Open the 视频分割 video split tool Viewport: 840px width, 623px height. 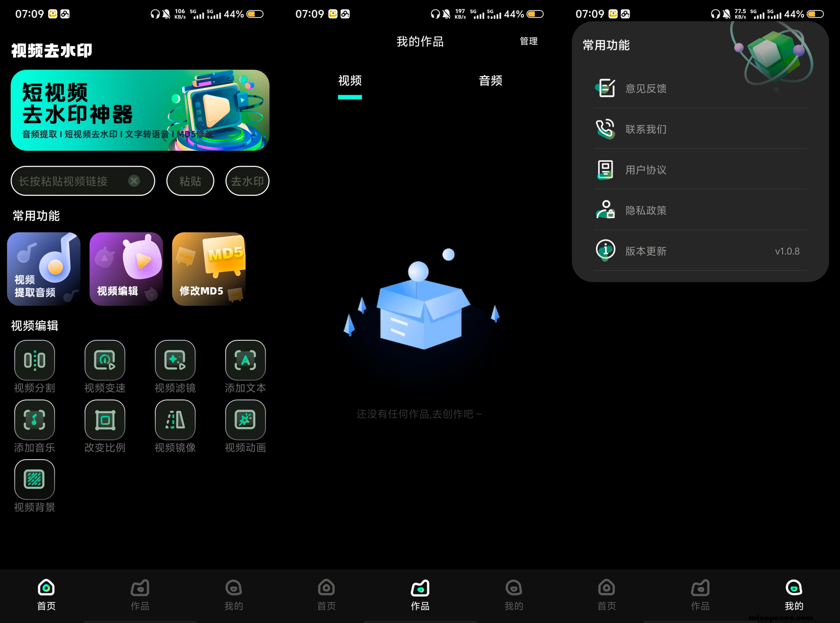(34, 360)
